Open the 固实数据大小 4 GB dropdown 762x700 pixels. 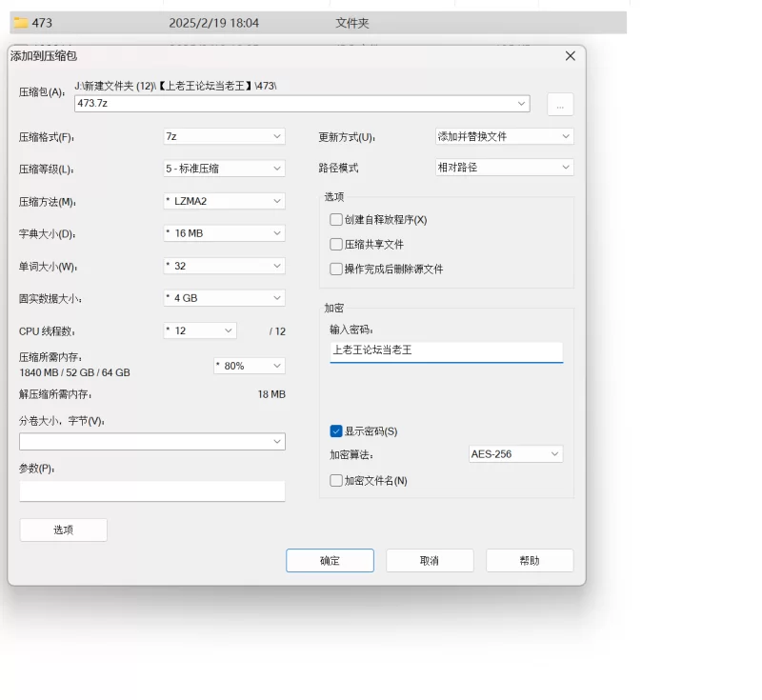224,298
